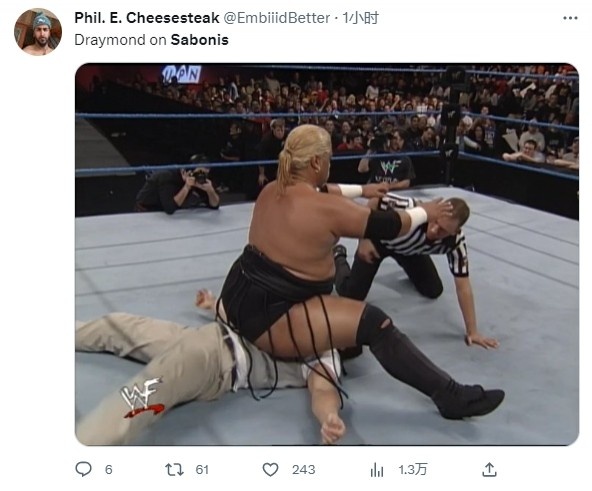Click the reply count 6
Image resolution: width=592 pixels, height=491 pixels.
[108, 469]
